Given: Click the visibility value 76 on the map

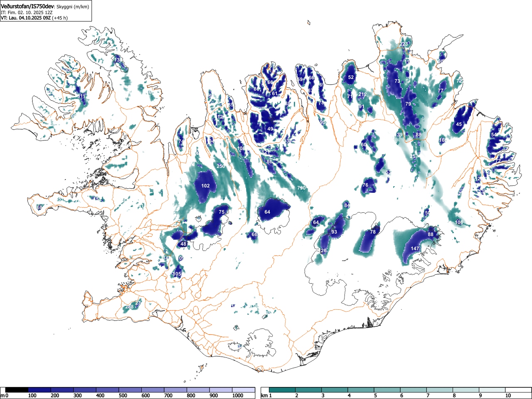Looking at the screenshot, I should [x=365, y=185].
